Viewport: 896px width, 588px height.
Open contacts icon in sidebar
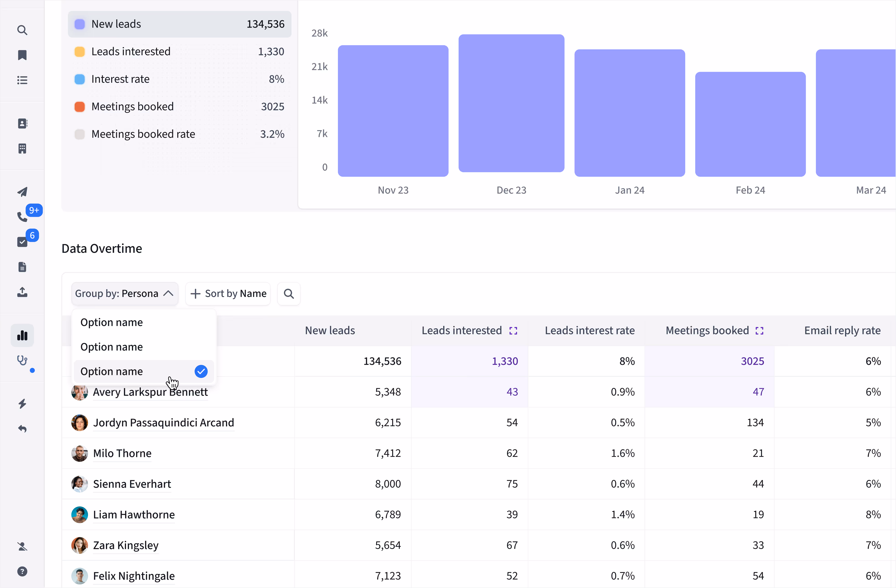coord(22,124)
